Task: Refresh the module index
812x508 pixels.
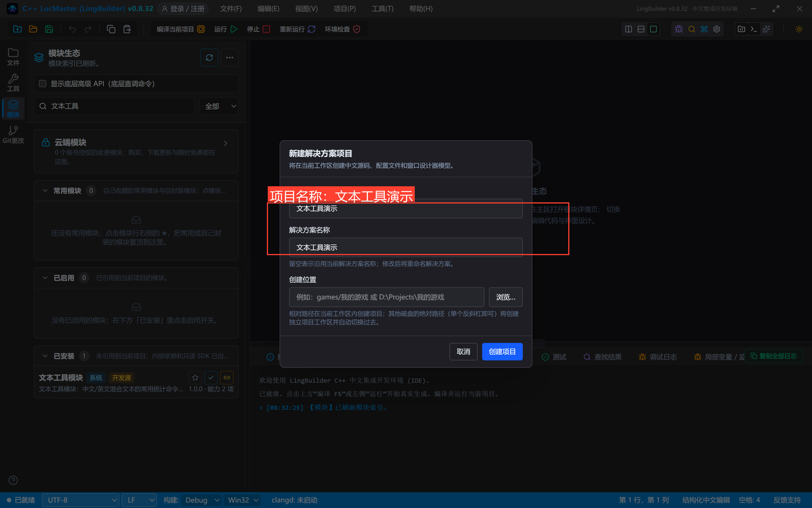Action: (209, 58)
